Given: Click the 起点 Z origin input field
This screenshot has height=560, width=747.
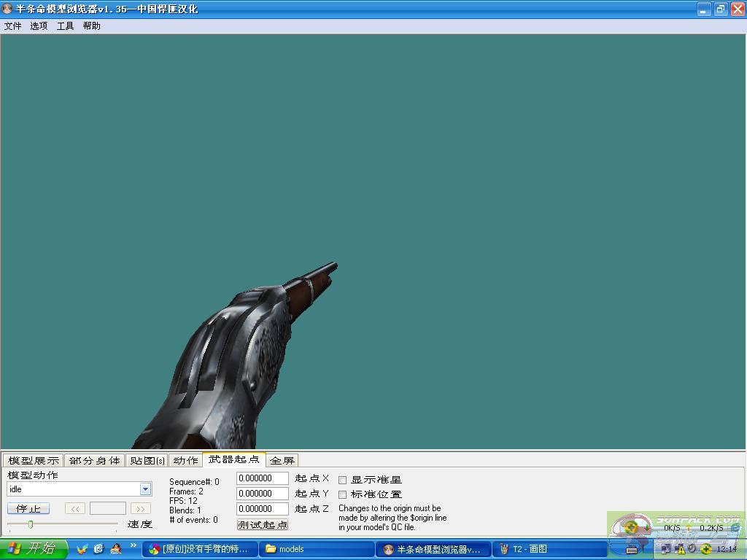Looking at the screenshot, I should (262, 509).
